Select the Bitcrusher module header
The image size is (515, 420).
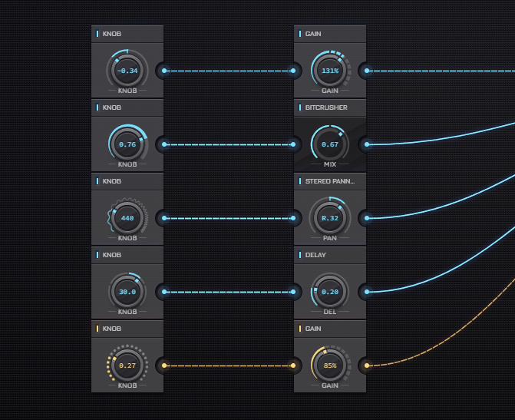330,107
